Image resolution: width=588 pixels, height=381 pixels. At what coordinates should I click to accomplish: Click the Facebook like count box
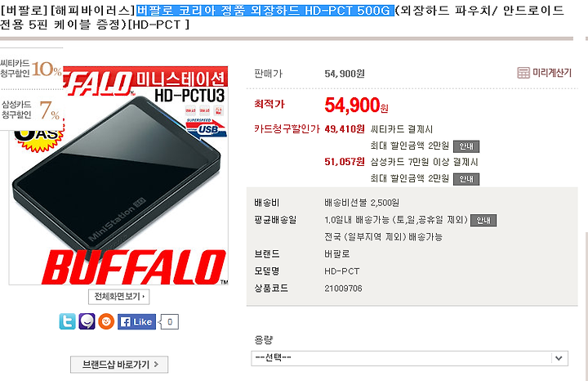pos(170,321)
